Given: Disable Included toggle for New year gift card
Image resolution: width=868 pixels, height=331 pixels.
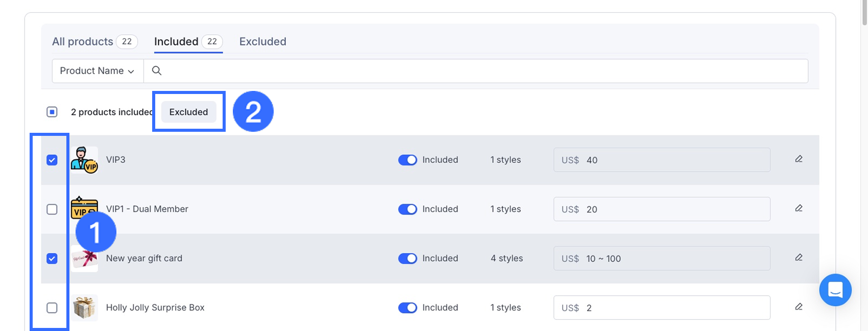Looking at the screenshot, I should [x=407, y=258].
